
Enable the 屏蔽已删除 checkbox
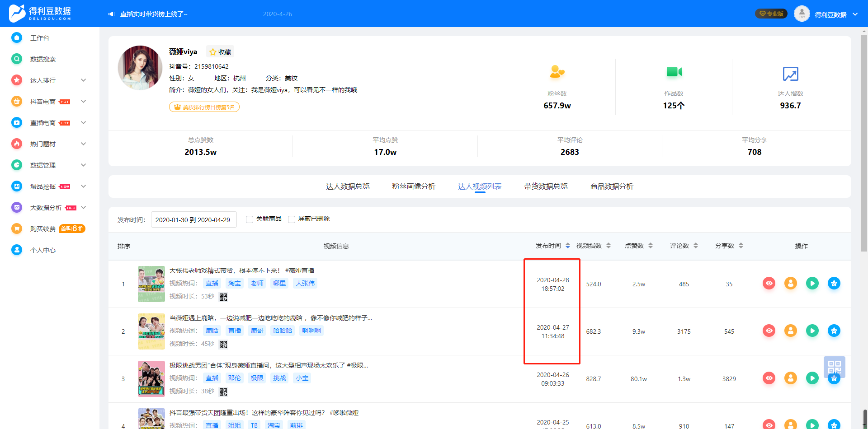(292, 219)
